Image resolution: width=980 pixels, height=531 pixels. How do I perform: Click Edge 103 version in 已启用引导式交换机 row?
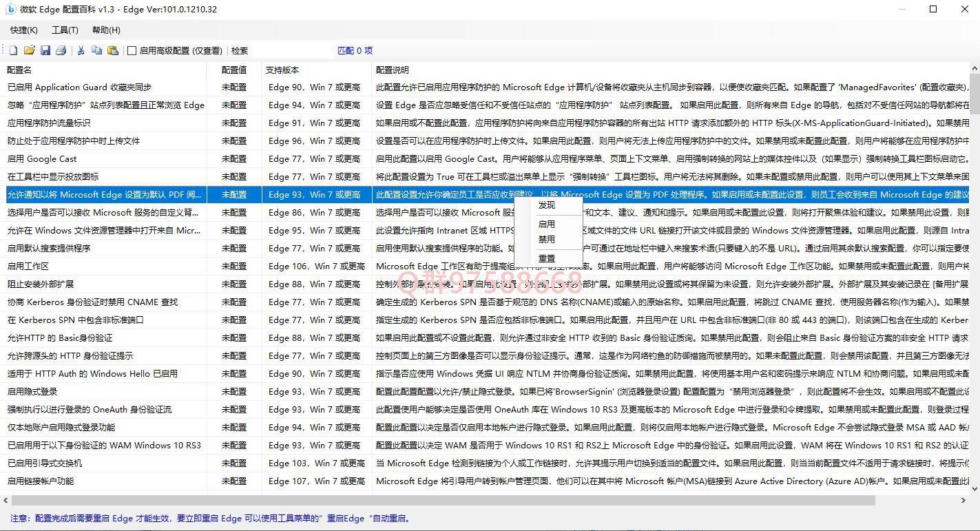[317, 464]
